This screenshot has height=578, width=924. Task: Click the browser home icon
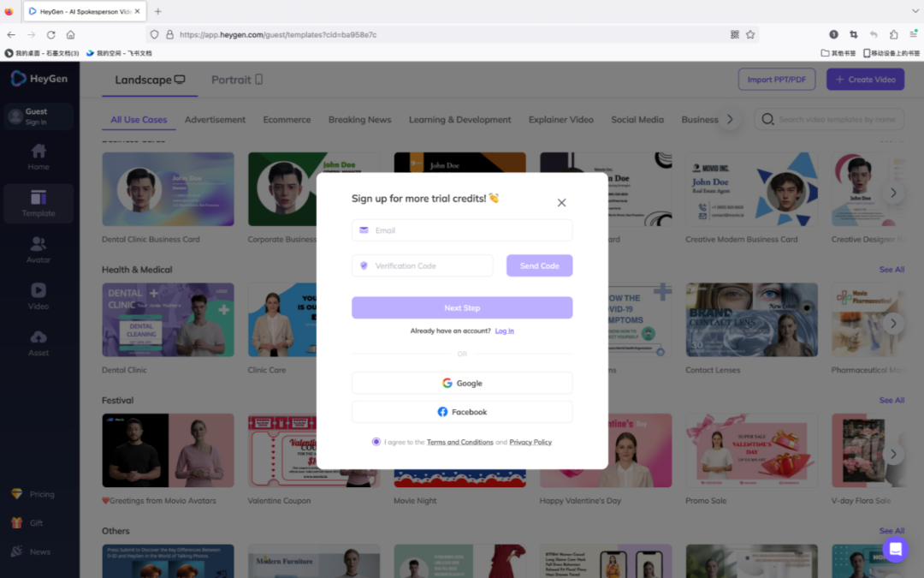click(71, 35)
